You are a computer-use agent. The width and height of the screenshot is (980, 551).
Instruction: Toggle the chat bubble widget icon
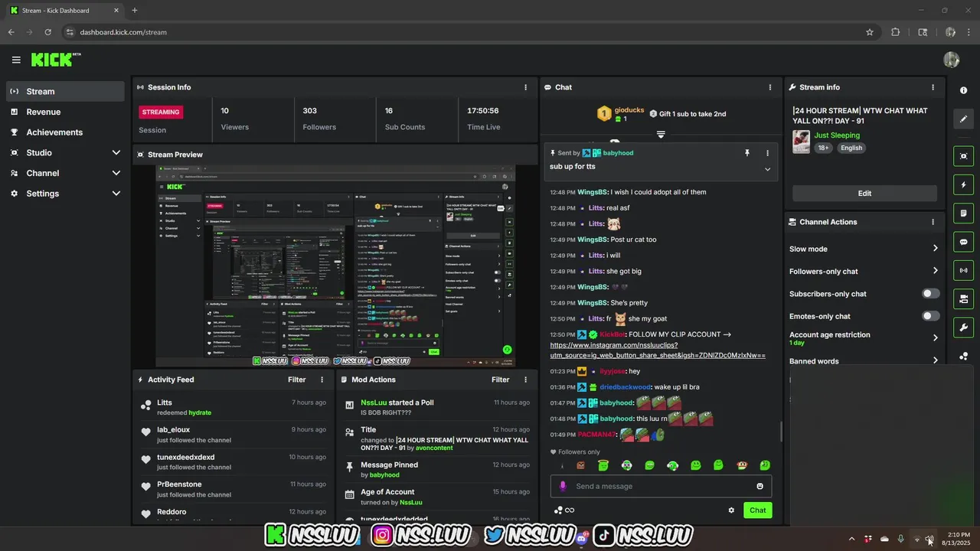pyautogui.click(x=963, y=242)
